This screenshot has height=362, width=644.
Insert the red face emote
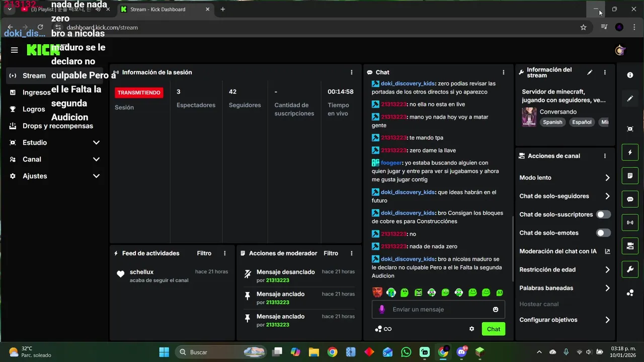pyautogui.click(x=377, y=292)
